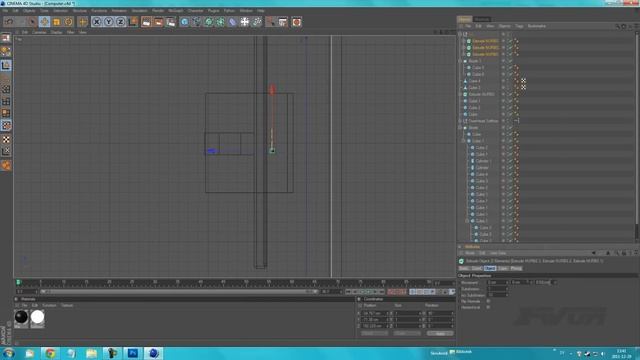Click the Make Editable icon in left palette
The height and width of the screenshot is (360, 640).
click(x=6, y=38)
